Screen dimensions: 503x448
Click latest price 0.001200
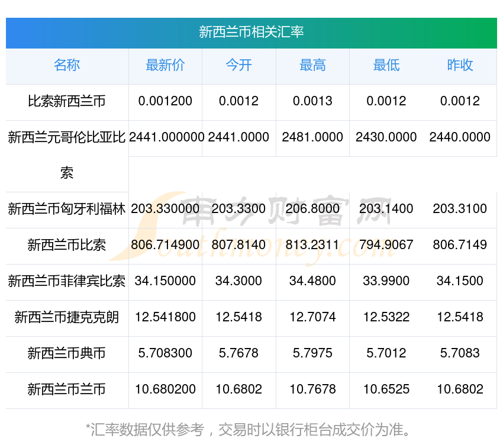pyautogui.click(x=165, y=101)
